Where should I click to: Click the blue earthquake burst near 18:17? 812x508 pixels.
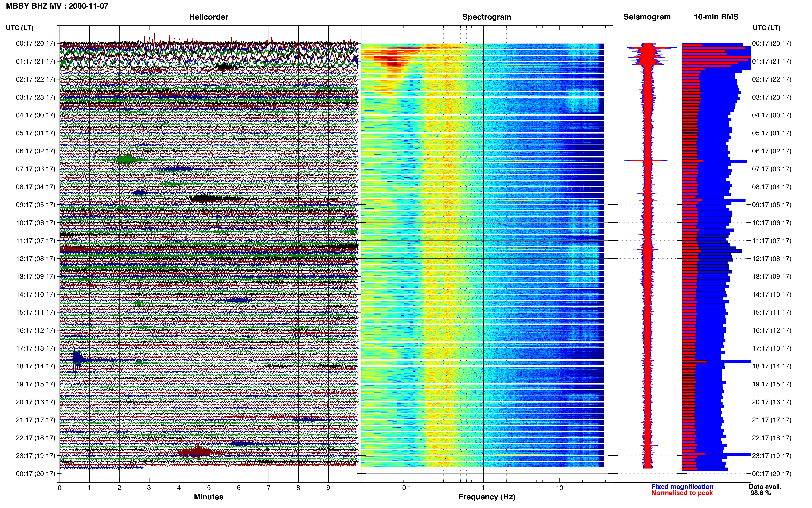tap(79, 359)
